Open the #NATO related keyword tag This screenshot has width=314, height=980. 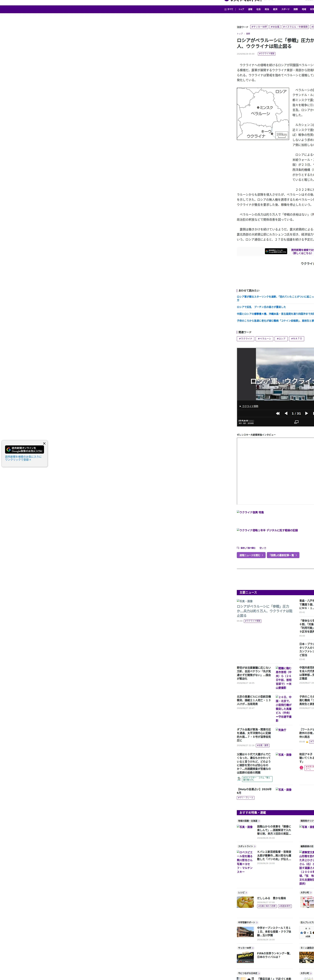(297, 339)
